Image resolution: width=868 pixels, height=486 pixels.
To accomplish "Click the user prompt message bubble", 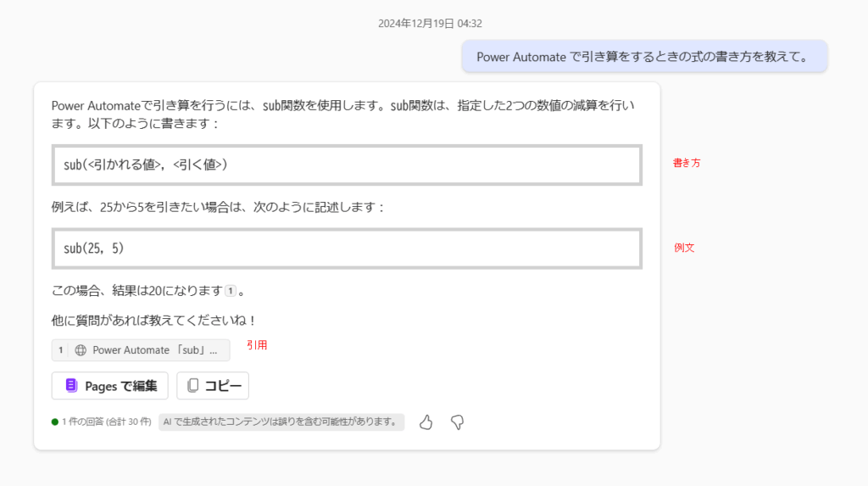I will [x=644, y=57].
